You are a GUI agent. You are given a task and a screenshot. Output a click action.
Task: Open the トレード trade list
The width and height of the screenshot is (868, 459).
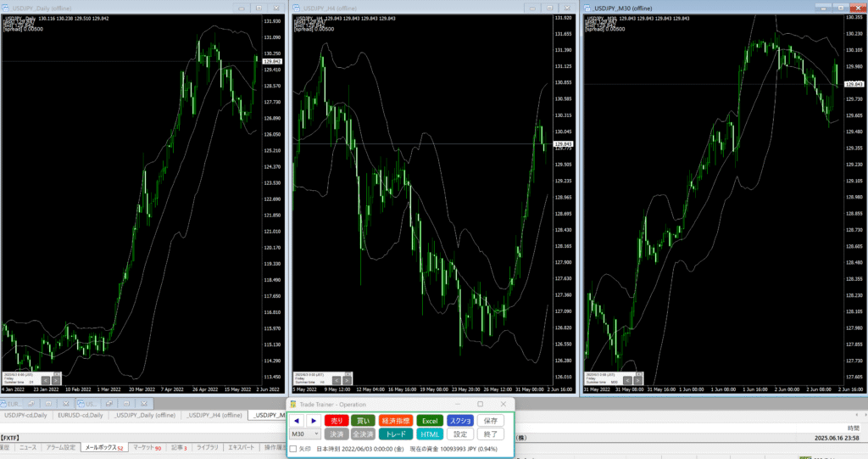pyautogui.click(x=396, y=434)
